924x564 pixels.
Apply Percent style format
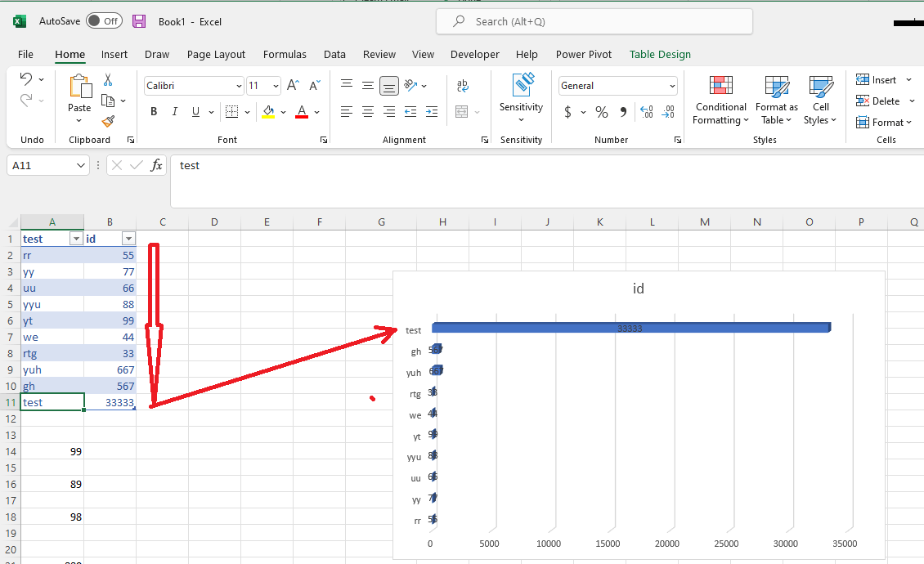(602, 111)
